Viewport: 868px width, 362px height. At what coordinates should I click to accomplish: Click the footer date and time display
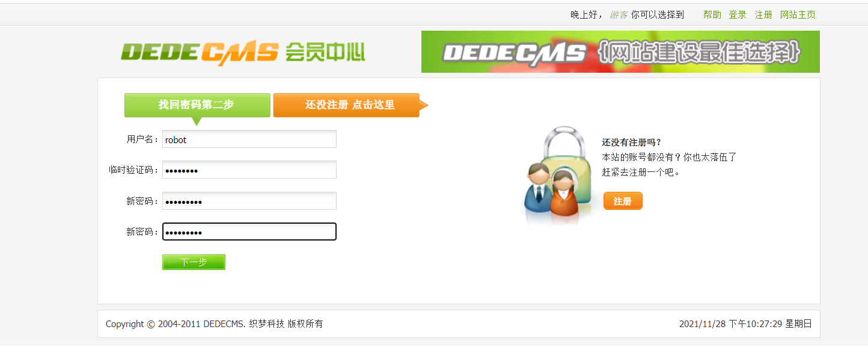point(745,324)
